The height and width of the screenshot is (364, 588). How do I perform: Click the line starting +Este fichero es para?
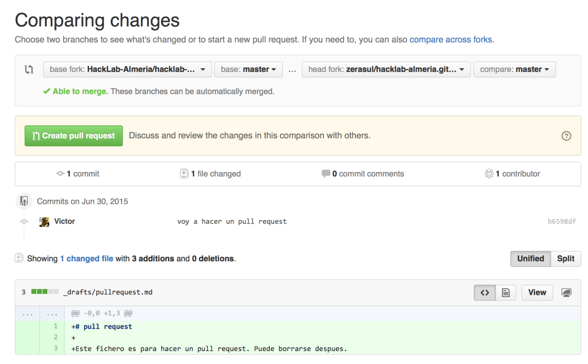pyautogui.click(x=209, y=349)
